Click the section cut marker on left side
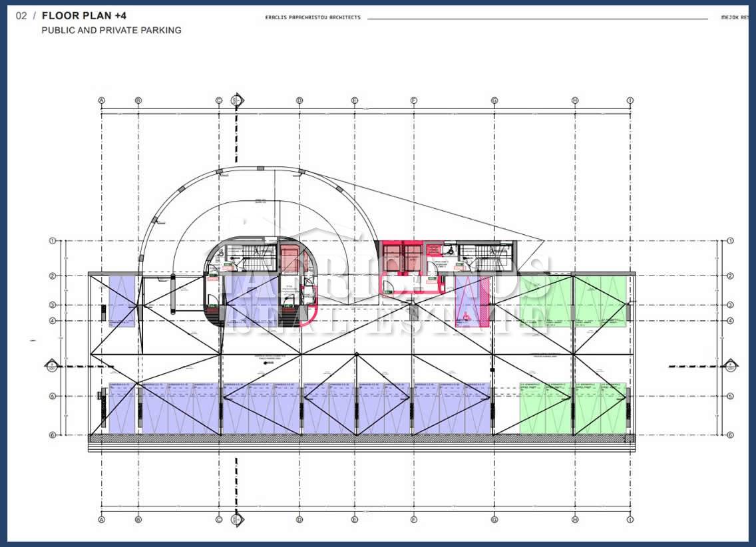 click(x=52, y=365)
